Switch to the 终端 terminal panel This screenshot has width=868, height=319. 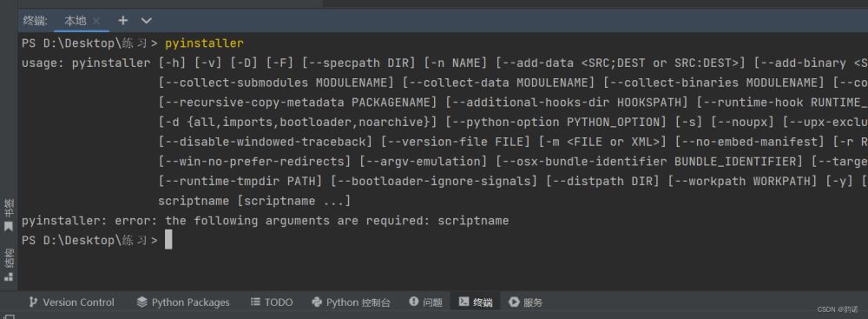pos(476,302)
